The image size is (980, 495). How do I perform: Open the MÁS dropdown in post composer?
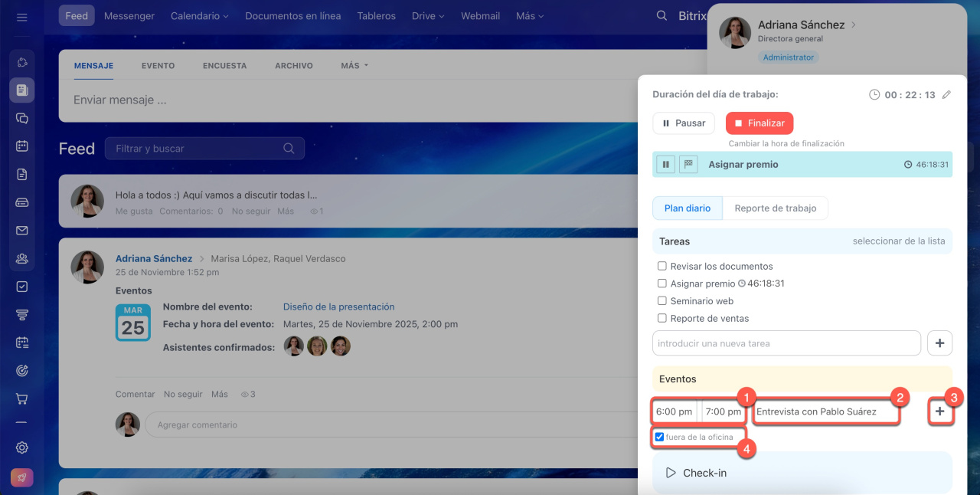(x=354, y=66)
